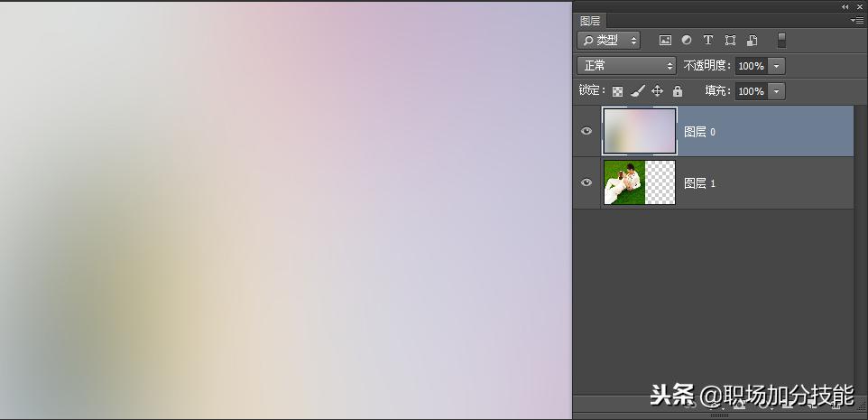The image size is (868, 420).
Task: Lock image pixels brush icon
Action: pos(638,91)
